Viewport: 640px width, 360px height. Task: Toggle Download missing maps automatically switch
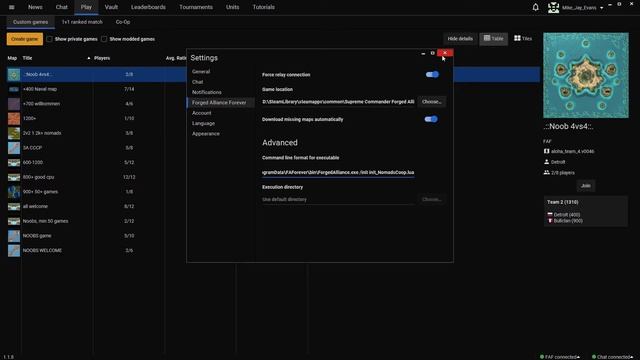point(431,119)
